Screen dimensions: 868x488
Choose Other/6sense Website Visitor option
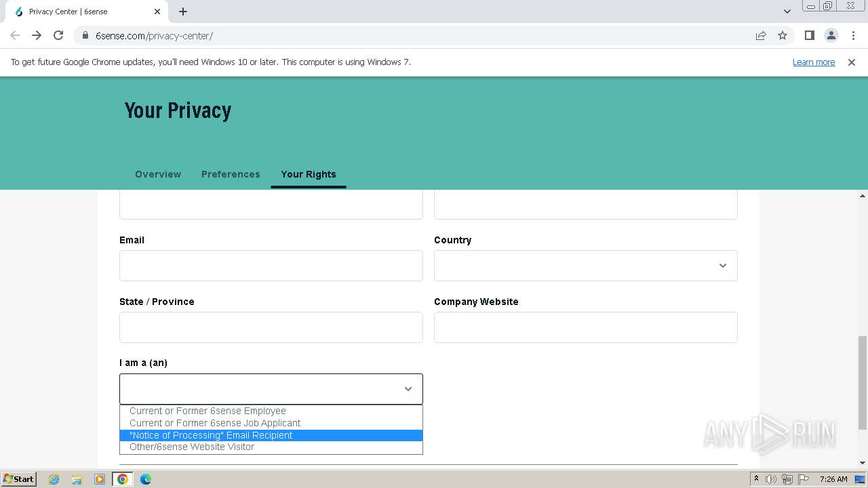(x=271, y=447)
